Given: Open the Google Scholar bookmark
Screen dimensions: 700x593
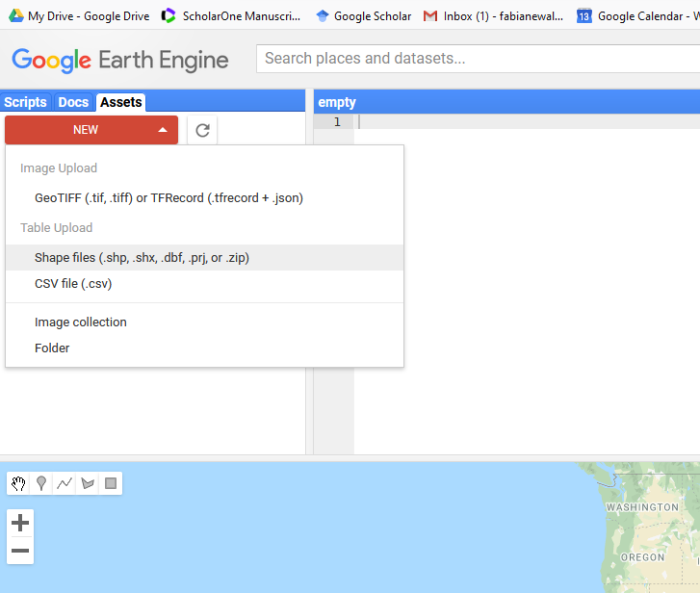Looking at the screenshot, I should tap(363, 16).
